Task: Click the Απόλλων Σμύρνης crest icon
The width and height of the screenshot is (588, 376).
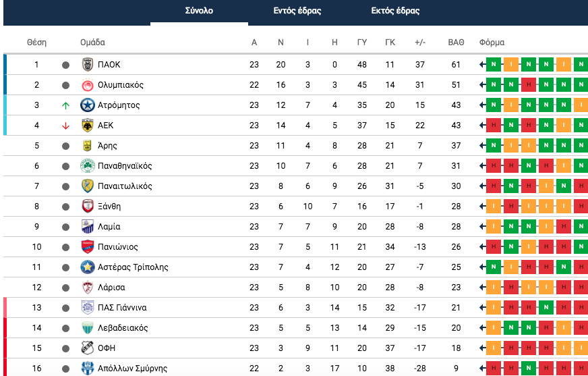Action: click(x=88, y=368)
